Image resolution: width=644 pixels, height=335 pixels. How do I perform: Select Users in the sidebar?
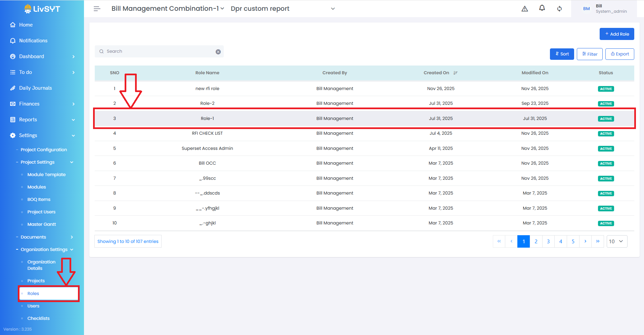click(x=33, y=306)
